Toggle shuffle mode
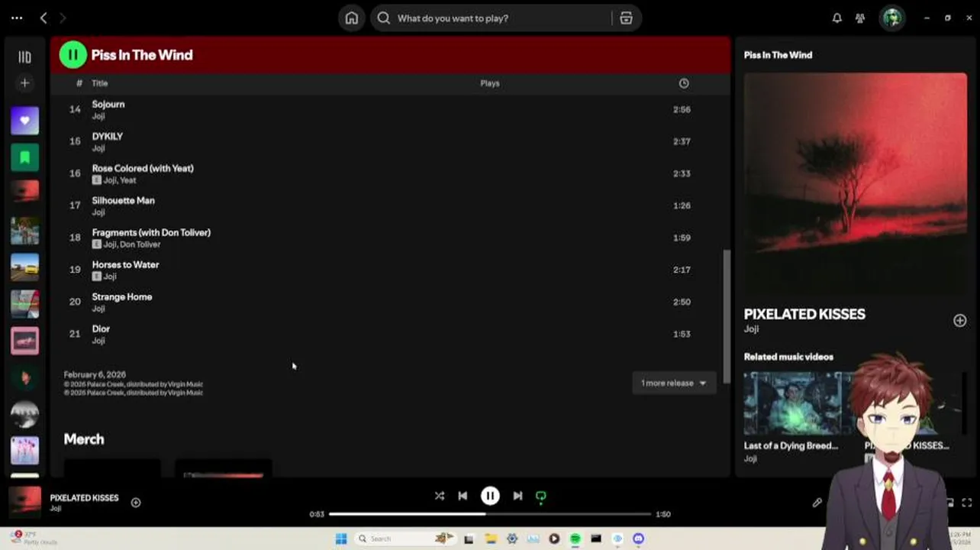This screenshot has height=550, width=980. 440,496
